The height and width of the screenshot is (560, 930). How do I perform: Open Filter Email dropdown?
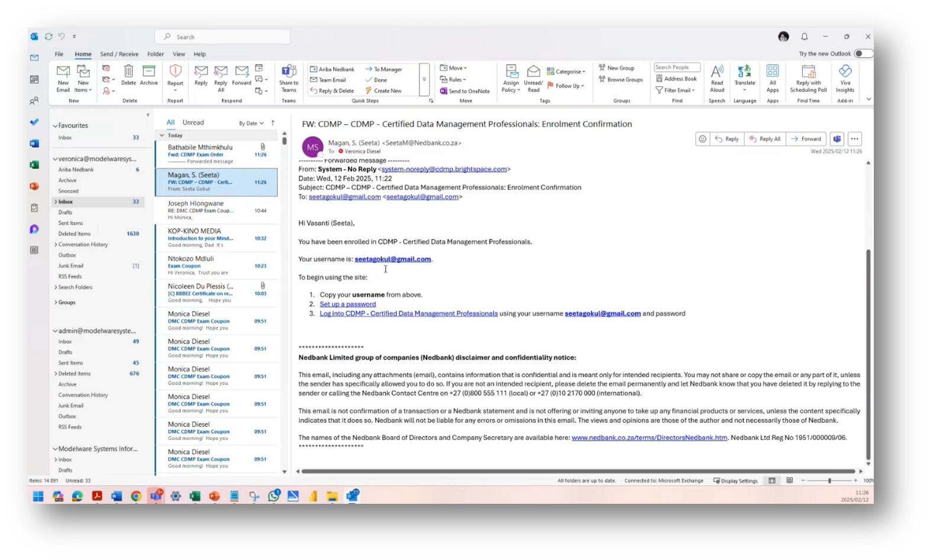(x=675, y=90)
